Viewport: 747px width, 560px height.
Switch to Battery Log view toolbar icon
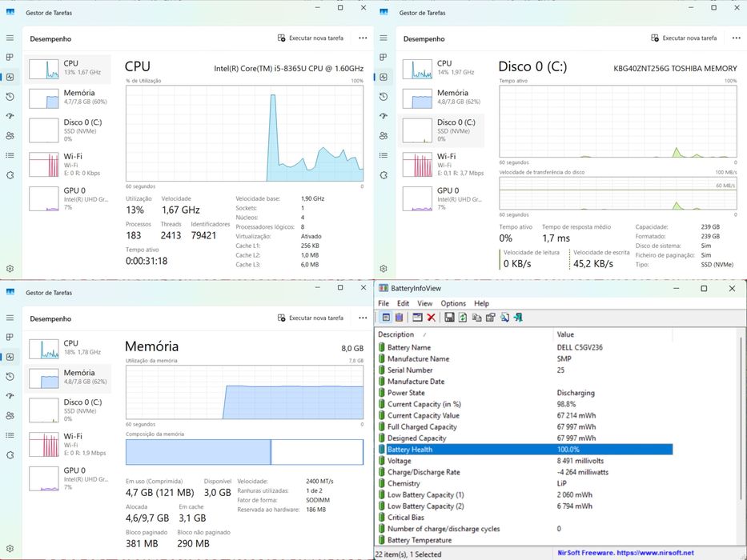coord(400,318)
